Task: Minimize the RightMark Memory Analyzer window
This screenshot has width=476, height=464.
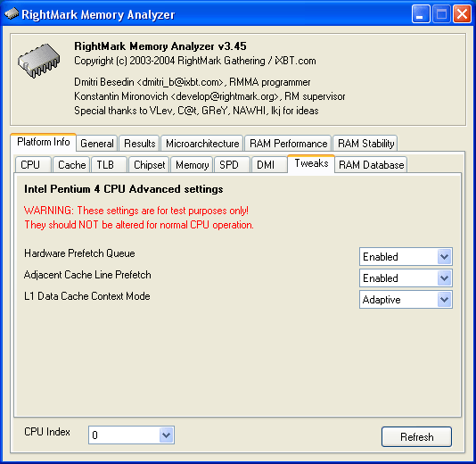Action: pos(421,14)
